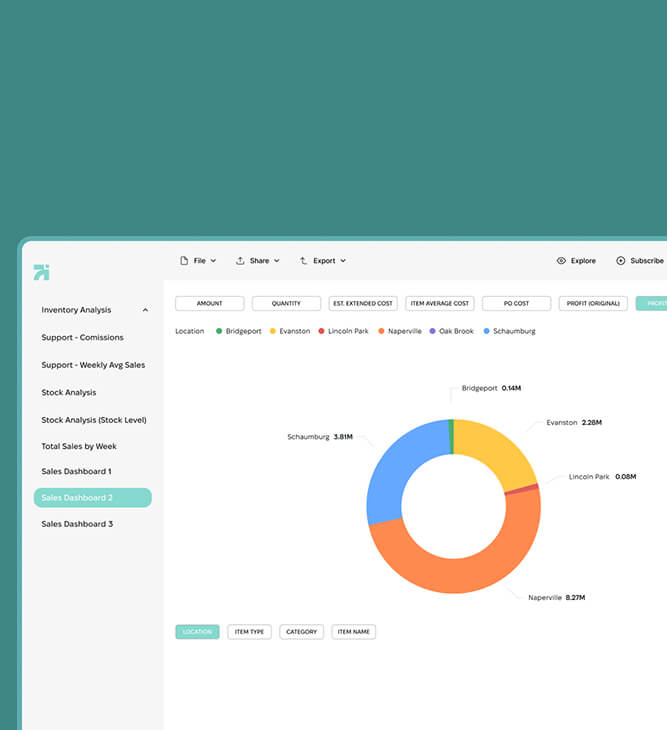Image resolution: width=667 pixels, height=730 pixels.
Task: Toggle the AMOUNT metric filter
Action: [209, 303]
